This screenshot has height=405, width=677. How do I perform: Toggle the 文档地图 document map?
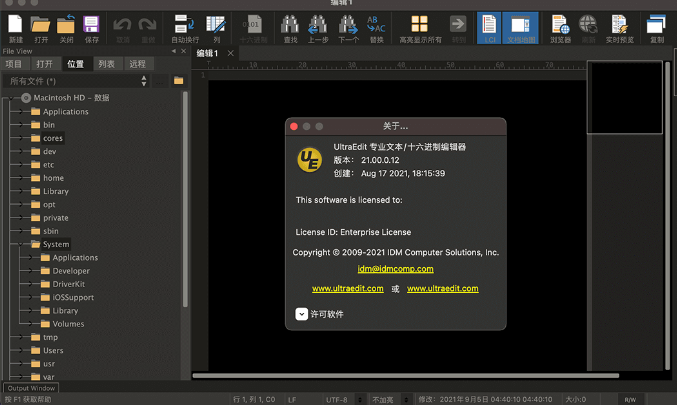tap(521, 28)
